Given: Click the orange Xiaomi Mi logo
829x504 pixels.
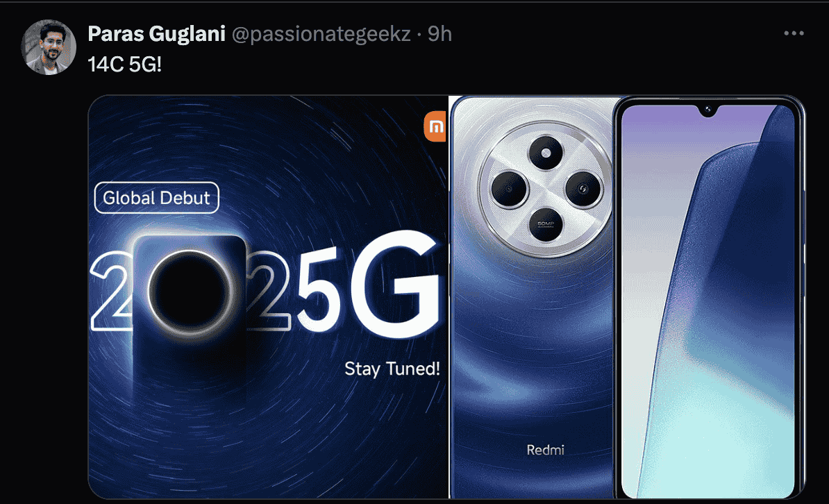Looking at the screenshot, I should 435,127.
